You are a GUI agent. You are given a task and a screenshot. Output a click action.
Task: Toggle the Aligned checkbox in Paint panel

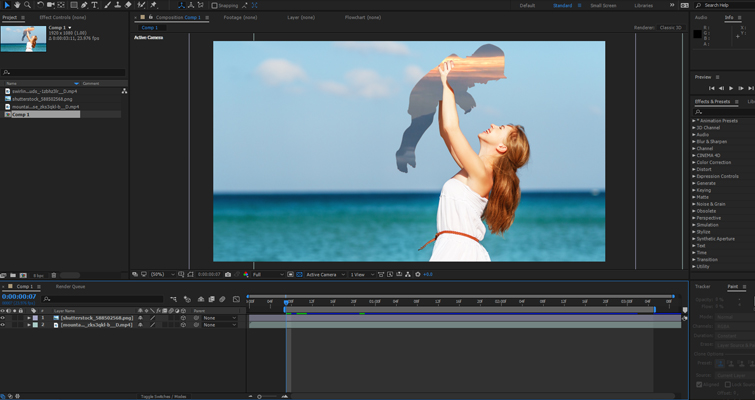pos(699,385)
